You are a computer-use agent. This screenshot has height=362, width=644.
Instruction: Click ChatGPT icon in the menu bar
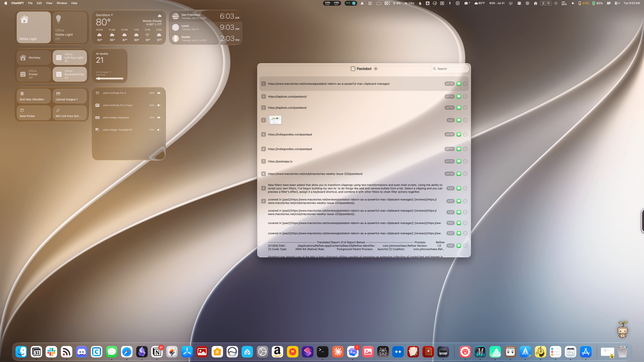(x=527, y=3)
